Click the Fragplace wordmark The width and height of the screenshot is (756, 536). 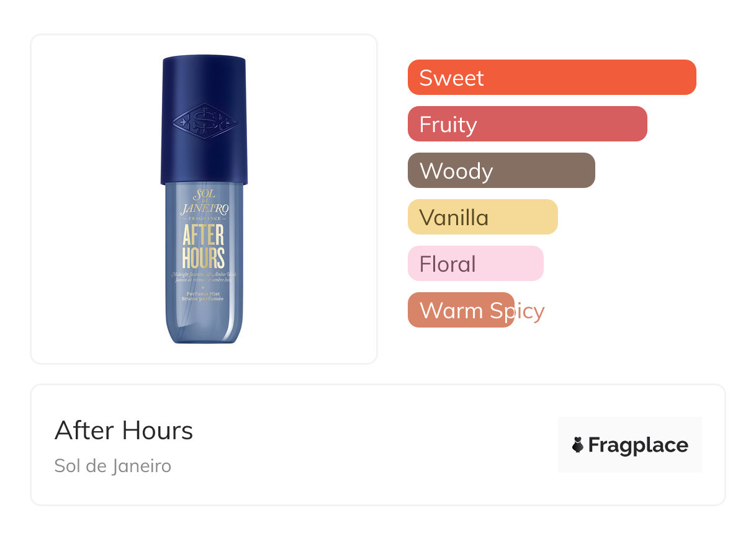pyautogui.click(x=638, y=445)
